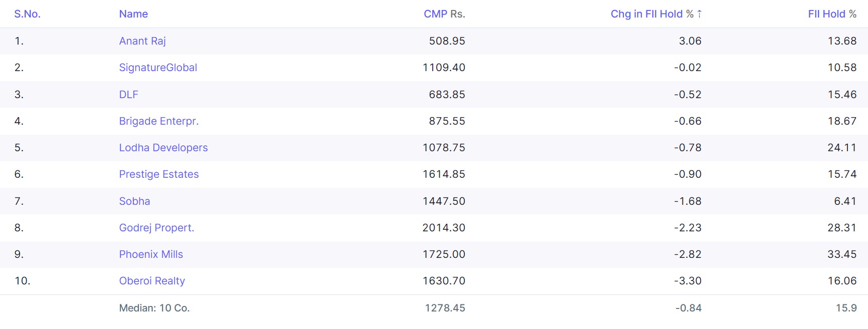Open Brigade Enterpr. stock page

(x=158, y=121)
